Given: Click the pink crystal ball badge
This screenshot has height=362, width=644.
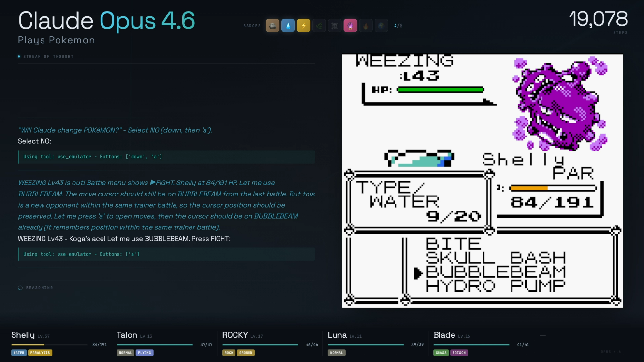Looking at the screenshot, I should pos(350,26).
